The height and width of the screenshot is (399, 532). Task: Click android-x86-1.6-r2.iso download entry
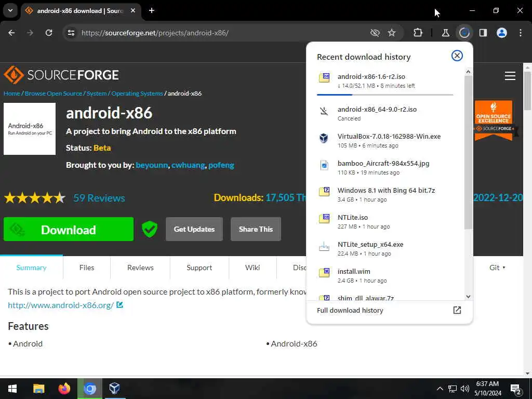(385, 81)
